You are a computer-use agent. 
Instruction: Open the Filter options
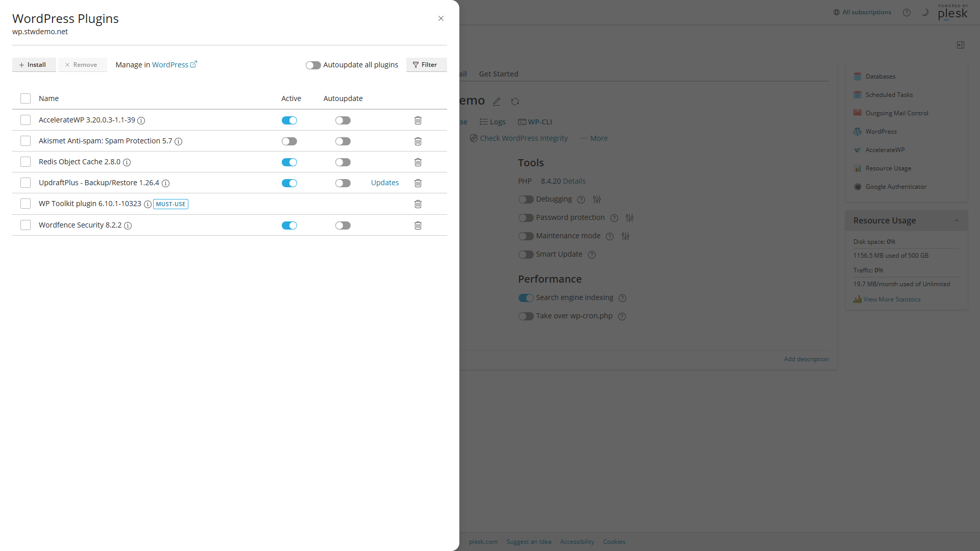coord(426,65)
